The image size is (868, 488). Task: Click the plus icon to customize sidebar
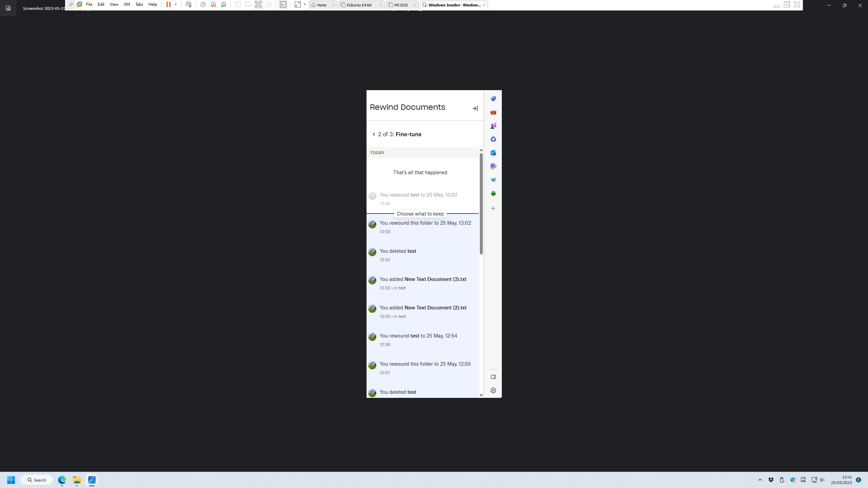[x=493, y=208]
